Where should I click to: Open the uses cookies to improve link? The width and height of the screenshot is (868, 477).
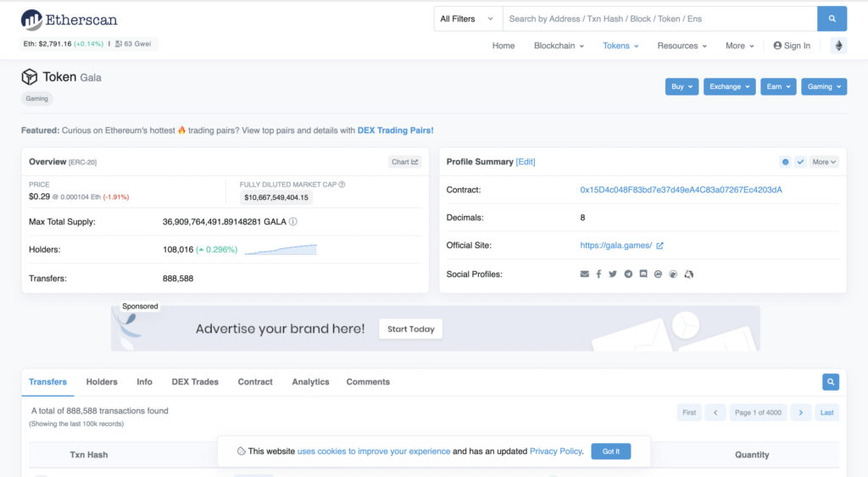click(x=374, y=451)
